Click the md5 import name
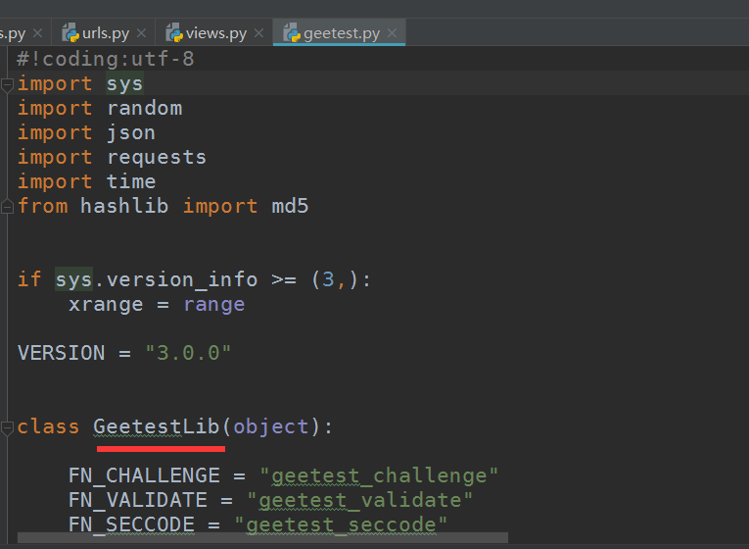Viewport: 749px width, 549px height. (290, 206)
